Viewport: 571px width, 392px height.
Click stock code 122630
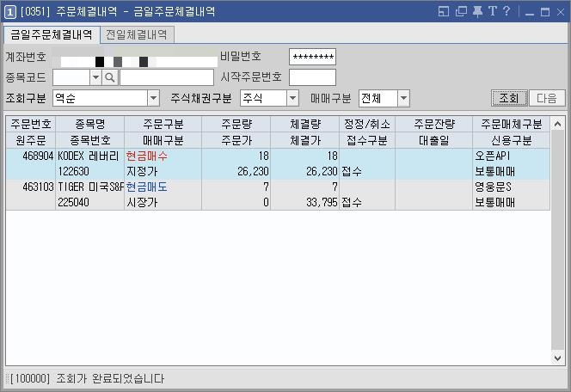click(73, 171)
